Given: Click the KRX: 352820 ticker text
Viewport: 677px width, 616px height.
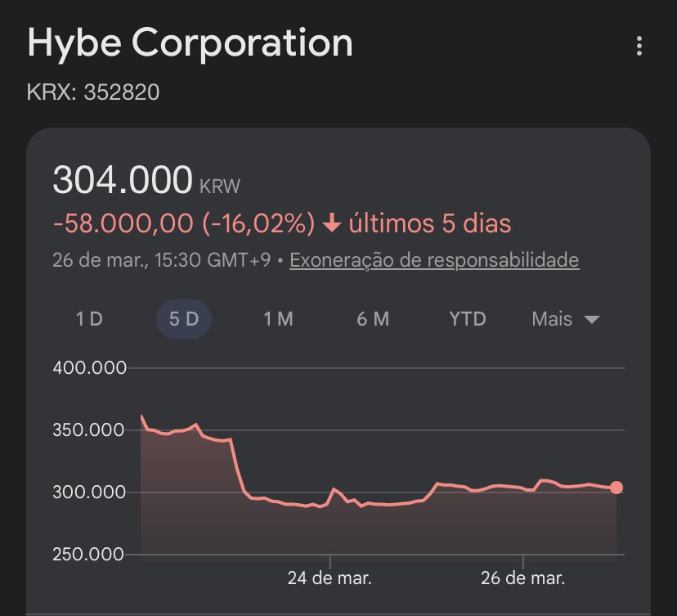Looking at the screenshot, I should click(93, 92).
